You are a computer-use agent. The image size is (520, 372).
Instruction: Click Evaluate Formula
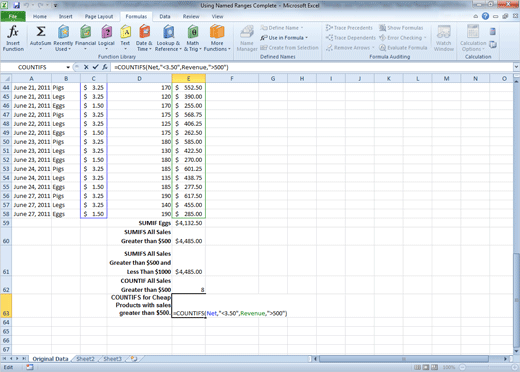click(403, 48)
